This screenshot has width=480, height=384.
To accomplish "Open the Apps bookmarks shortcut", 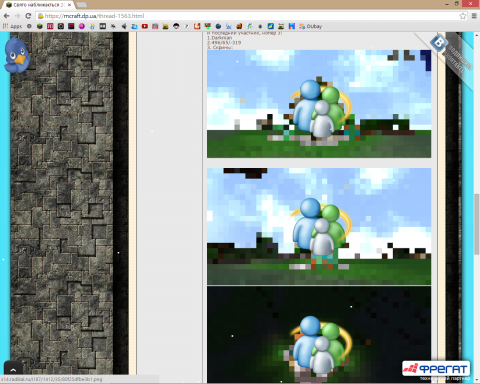I will [12, 26].
